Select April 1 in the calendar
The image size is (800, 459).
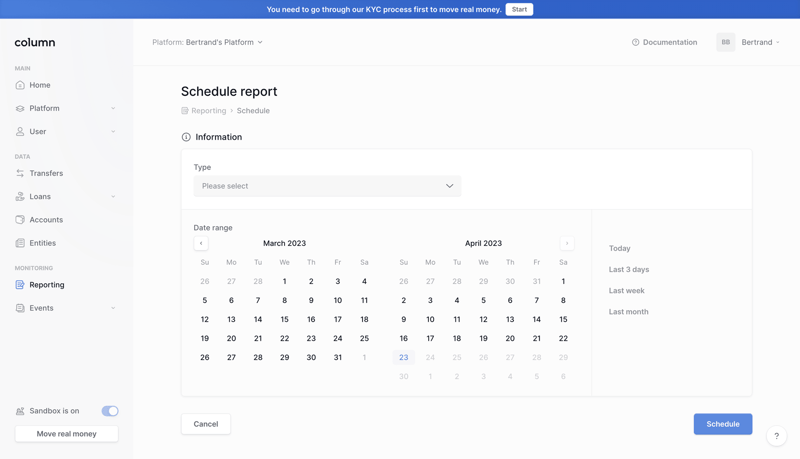coord(563,282)
